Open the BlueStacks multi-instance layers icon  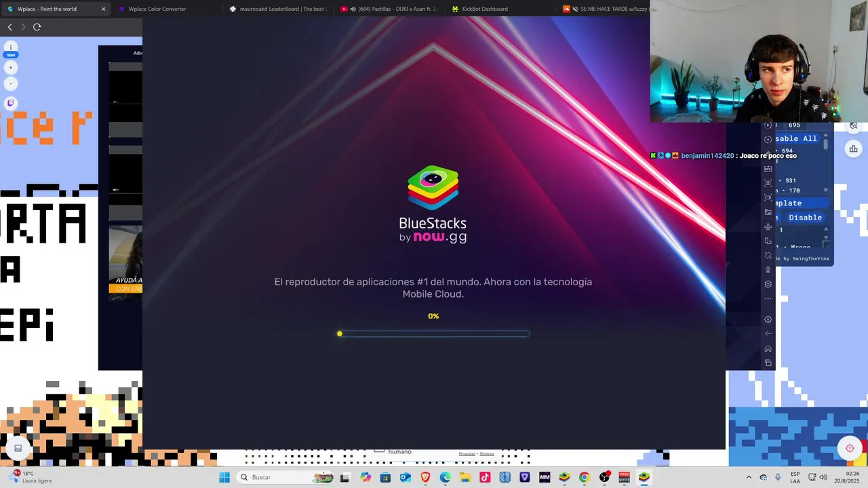(x=768, y=284)
